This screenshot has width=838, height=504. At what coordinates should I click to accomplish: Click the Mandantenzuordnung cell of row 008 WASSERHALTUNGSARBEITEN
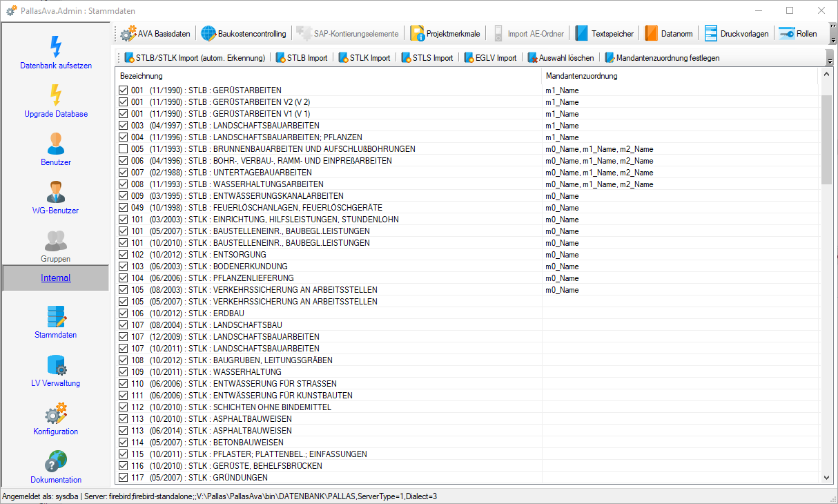point(680,184)
